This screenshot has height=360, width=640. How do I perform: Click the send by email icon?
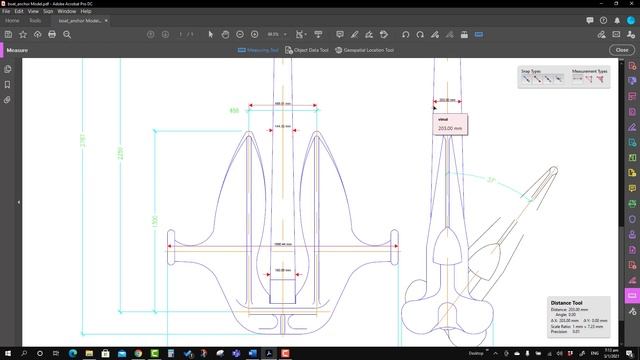pyautogui.click(x=616, y=35)
